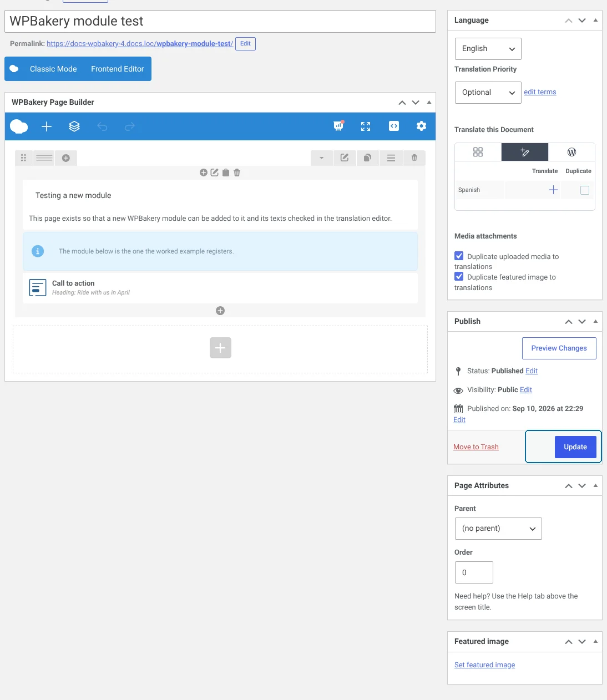The height and width of the screenshot is (700, 607).
Task: Collapse WPBakery Page Builder panel triangle
Action: (429, 103)
